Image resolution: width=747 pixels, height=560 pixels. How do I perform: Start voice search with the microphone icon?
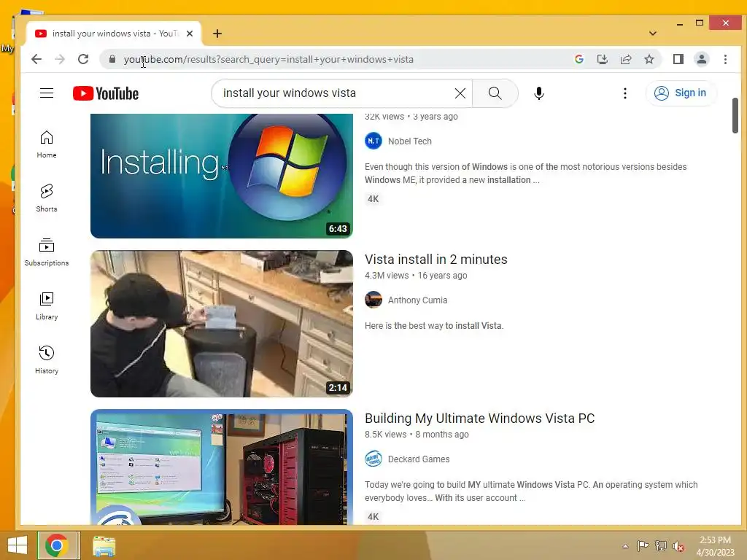click(x=539, y=93)
